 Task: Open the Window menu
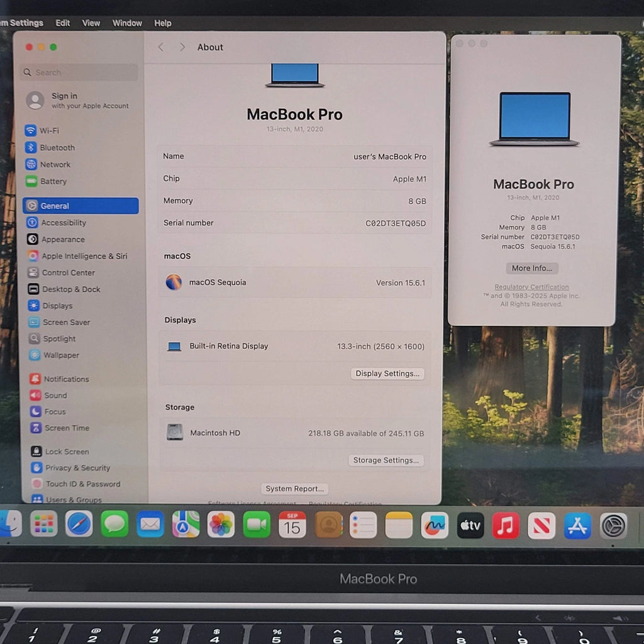127,23
